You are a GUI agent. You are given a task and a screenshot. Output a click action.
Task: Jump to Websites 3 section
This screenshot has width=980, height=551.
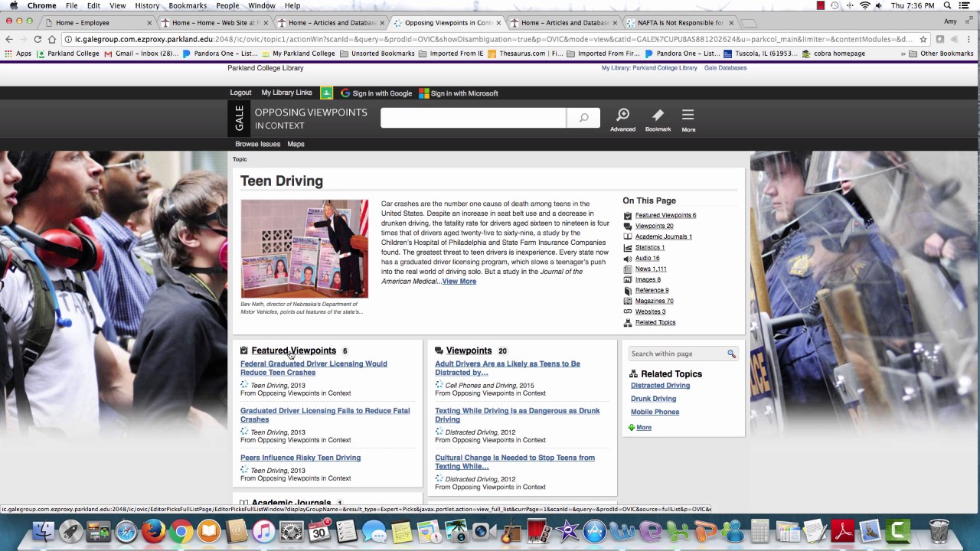click(x=650, y=311)
